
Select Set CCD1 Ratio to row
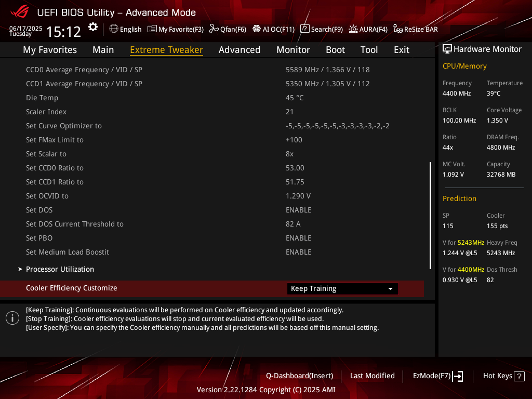coord(212,182)
